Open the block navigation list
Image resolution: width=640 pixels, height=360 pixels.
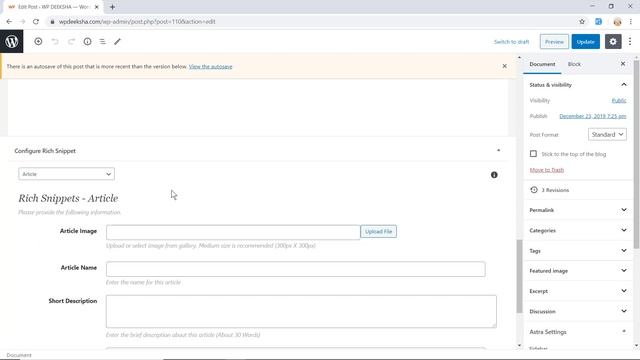[102, 41]
